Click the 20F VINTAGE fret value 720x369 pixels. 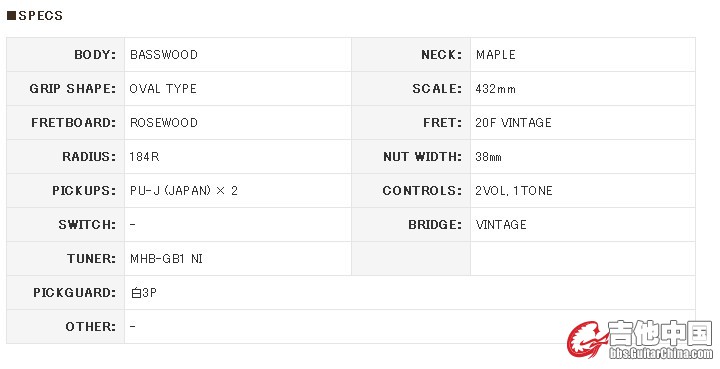coord(513,123)
